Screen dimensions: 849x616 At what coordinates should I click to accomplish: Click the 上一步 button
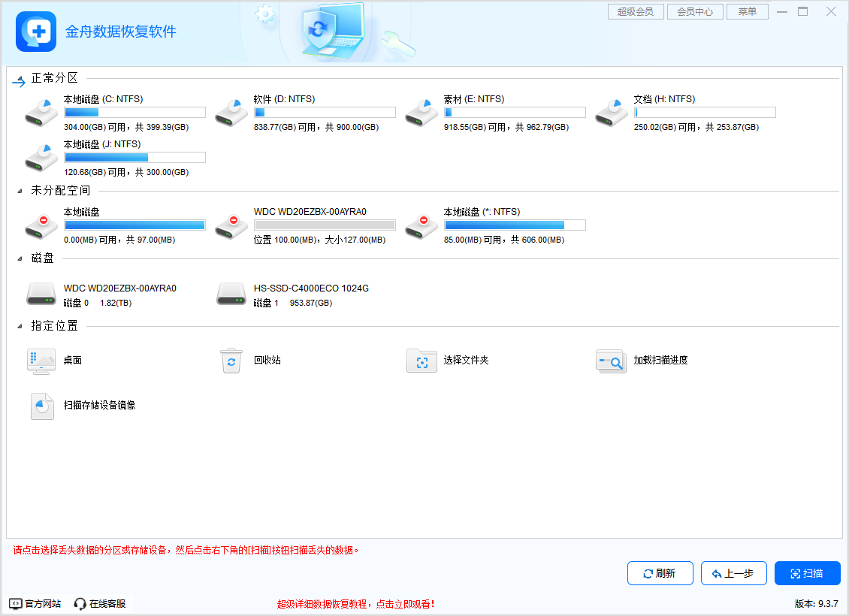[x=733, y=573]
